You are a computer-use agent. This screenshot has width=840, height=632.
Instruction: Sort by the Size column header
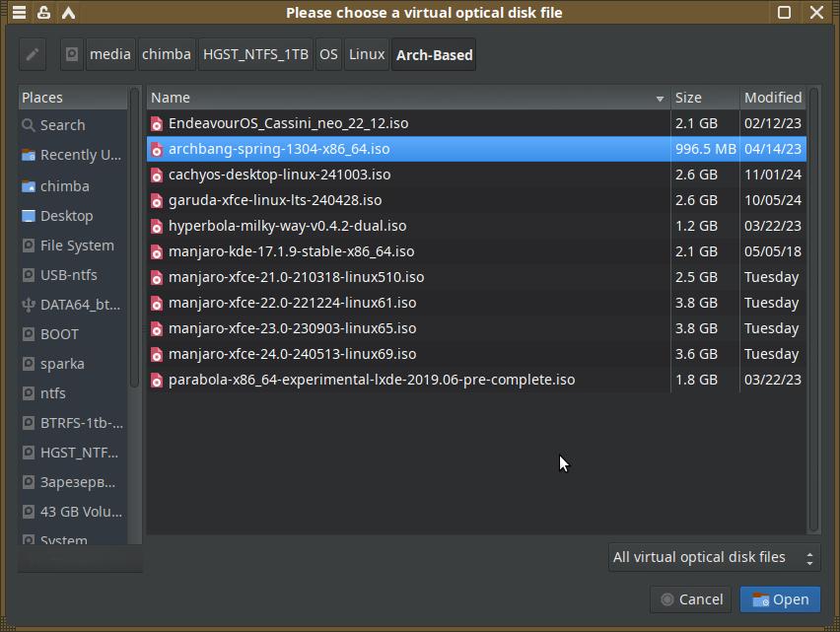point(705,98)
